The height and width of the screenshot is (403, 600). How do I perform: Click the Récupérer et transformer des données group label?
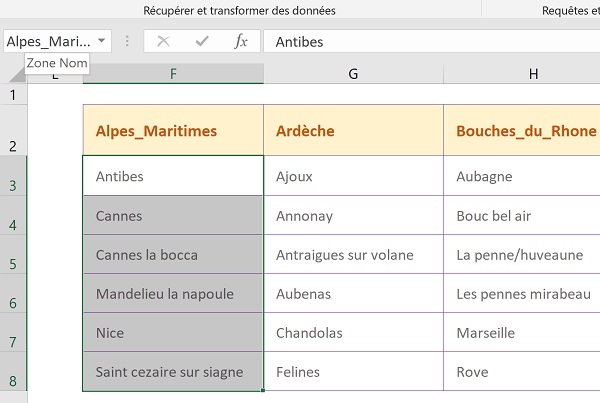(x=240, y=10)
